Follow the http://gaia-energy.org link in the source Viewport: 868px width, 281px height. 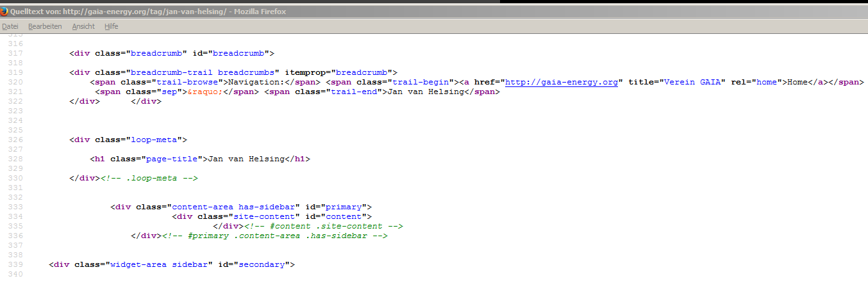pyautogui.click(x=563, y=82)
